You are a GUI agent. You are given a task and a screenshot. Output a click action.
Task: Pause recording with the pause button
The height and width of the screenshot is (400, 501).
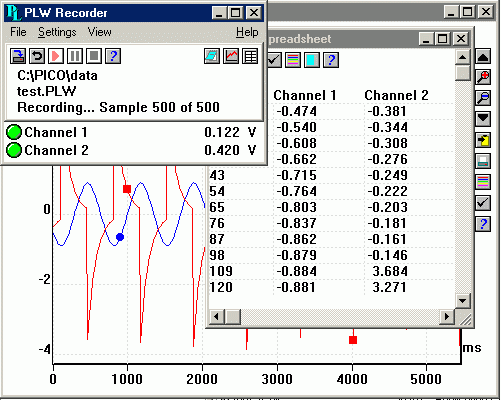(x=75, y=56)
